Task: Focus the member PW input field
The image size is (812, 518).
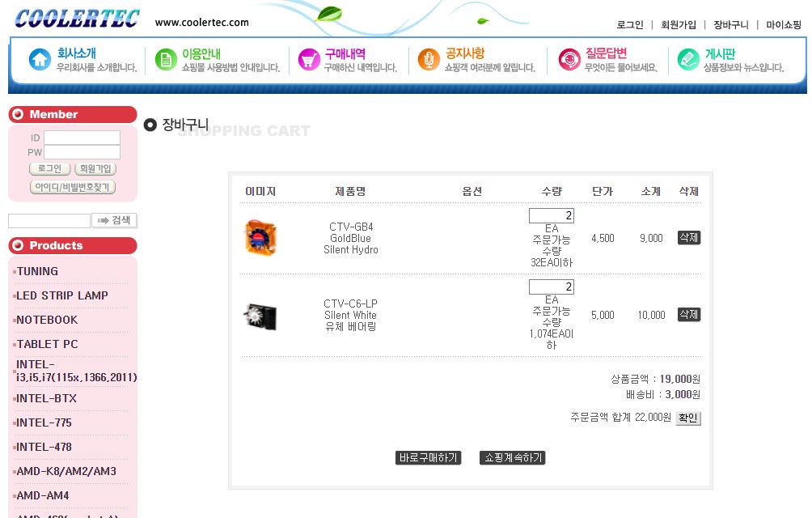Action: [x=82, y=152]
